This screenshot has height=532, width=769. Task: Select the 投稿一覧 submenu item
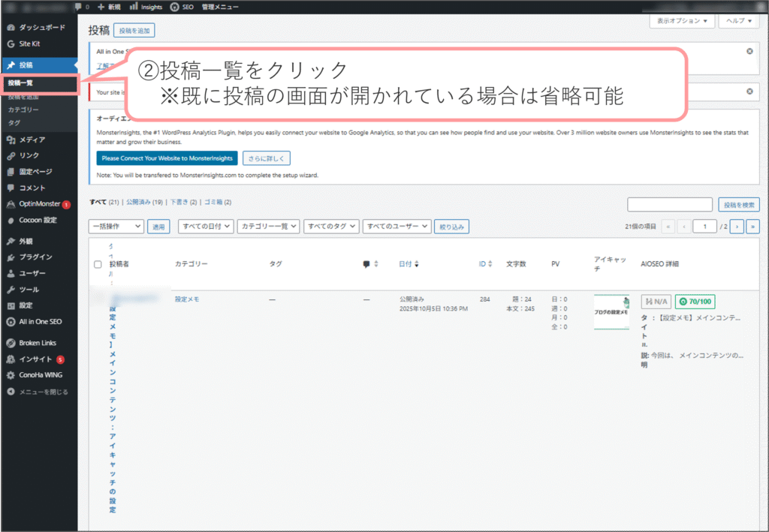click(x=20, y=83)
